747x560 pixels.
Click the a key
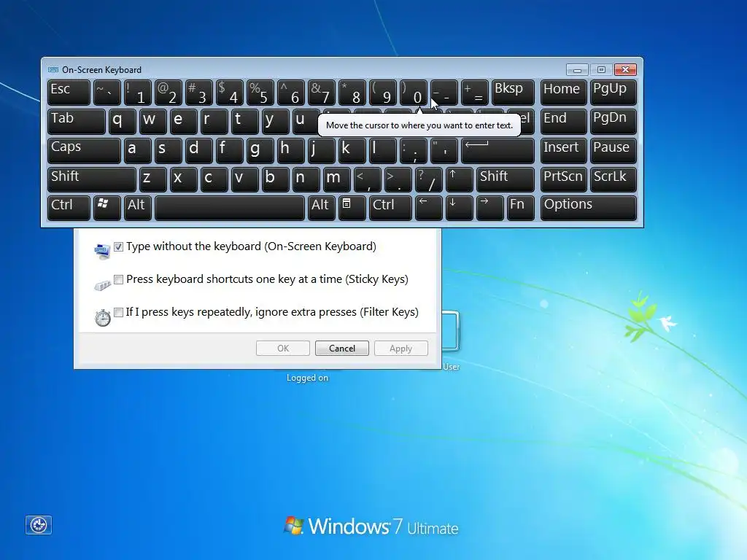pos(138,150)
